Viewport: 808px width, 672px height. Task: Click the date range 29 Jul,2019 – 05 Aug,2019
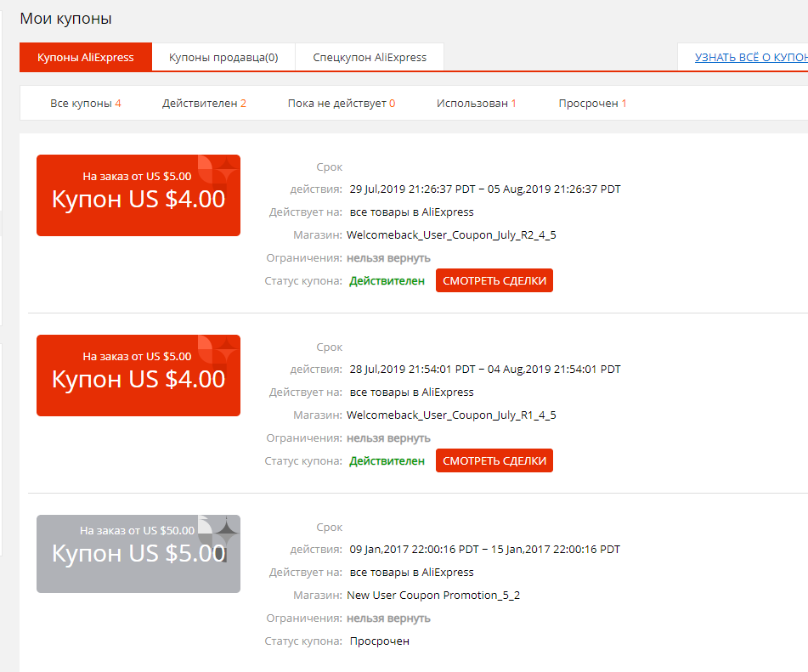coord(485,189)
